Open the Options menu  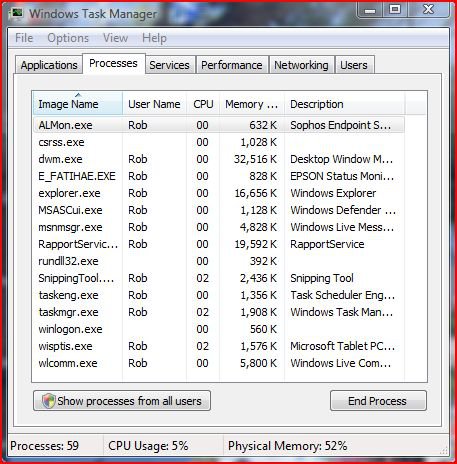pos(68,38)
